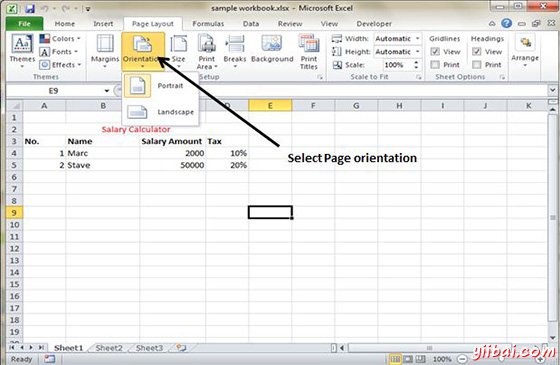Switch to the Formulas tab
This screenshot has height=365, width=560.
pyautogui.click(x=208, y=24)
